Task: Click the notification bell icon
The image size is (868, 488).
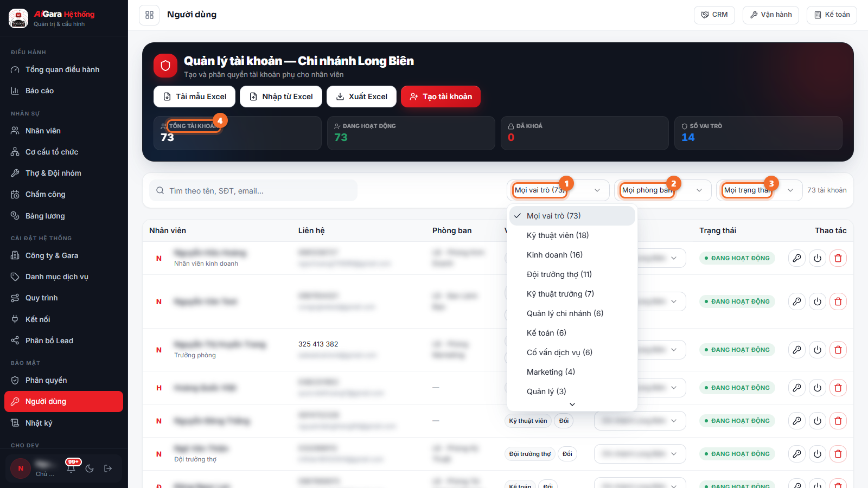Action: [71, 468]
